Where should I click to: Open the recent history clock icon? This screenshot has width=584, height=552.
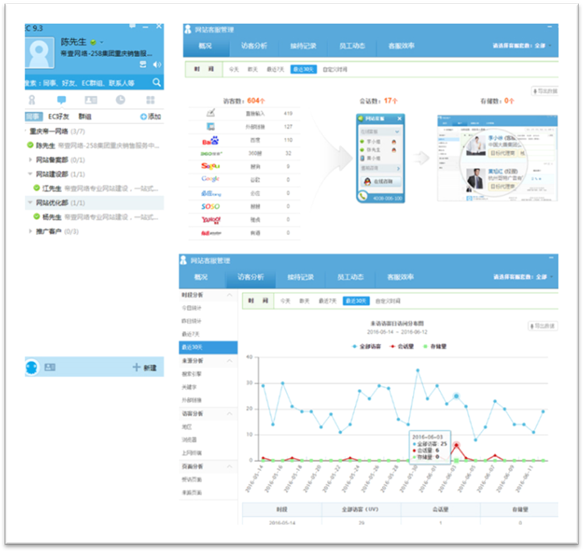pyautogui.click(x=120, y=100)
